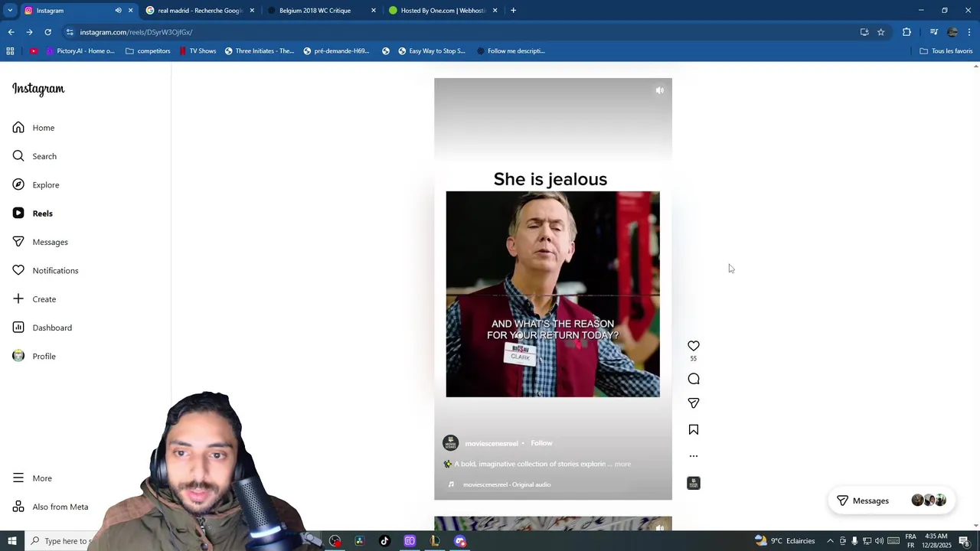This screenshot has height=551, width=980.
Task: Open Windows Start menu
Action: (11, 541)
